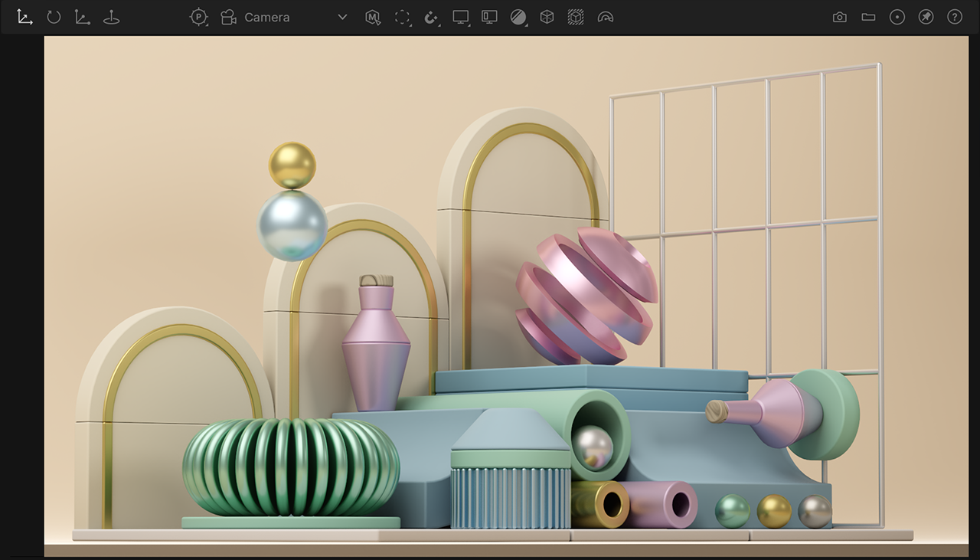Open the monitor display settings
The height and width of the screenshot is (560, 980).
point(460,17)
